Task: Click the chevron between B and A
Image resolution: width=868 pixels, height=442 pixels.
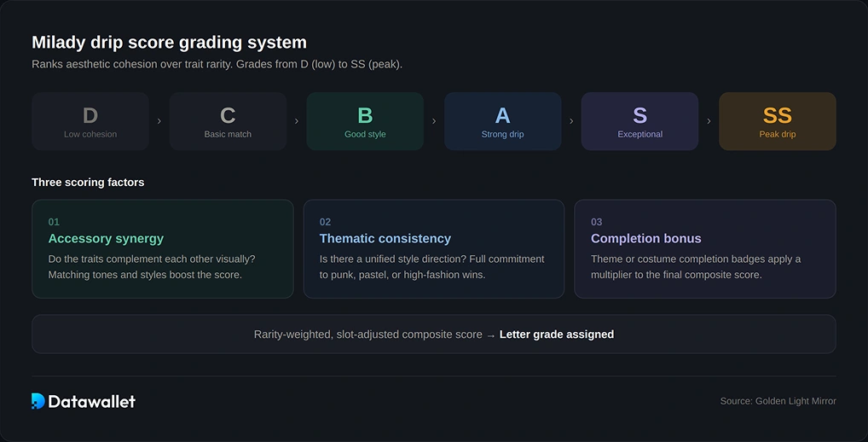Action: pos(434,121)
